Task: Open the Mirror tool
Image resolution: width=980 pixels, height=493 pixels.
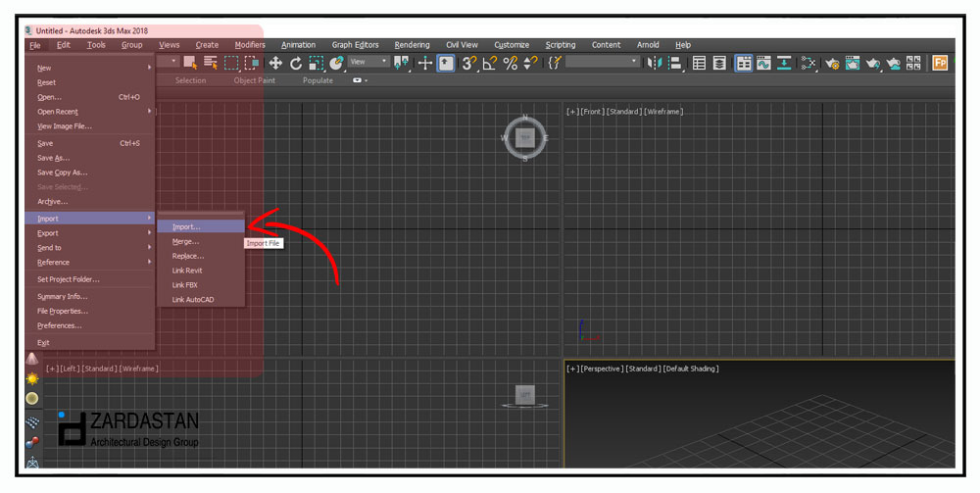Action: point(655,63)
